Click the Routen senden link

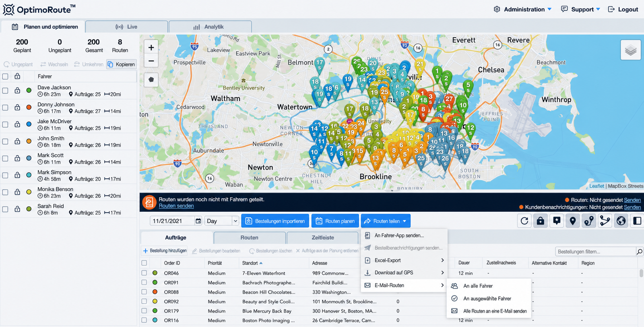point(176,206)
